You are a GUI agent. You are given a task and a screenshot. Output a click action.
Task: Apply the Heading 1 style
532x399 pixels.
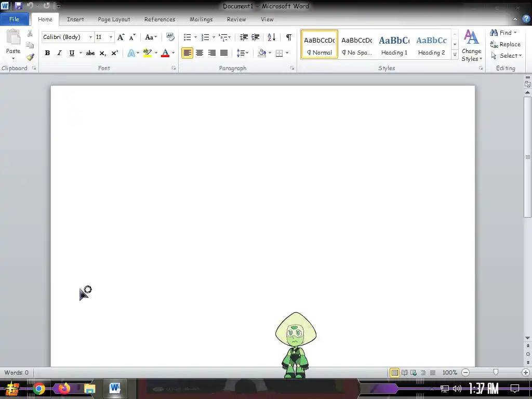coord(394,45)
